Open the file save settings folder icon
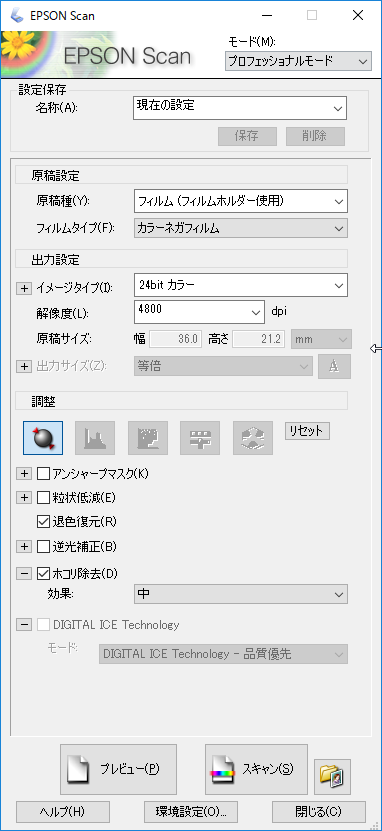 tap(332, 777)
